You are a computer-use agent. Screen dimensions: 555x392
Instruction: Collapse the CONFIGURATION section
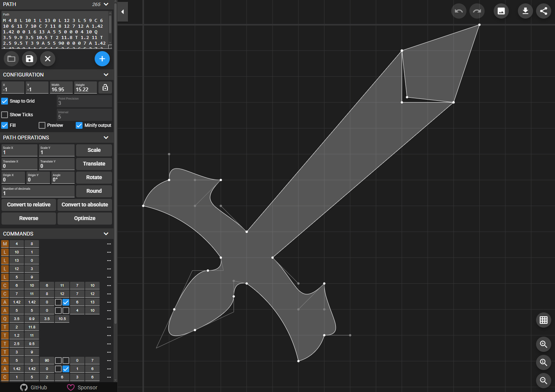tap(106, 75)
